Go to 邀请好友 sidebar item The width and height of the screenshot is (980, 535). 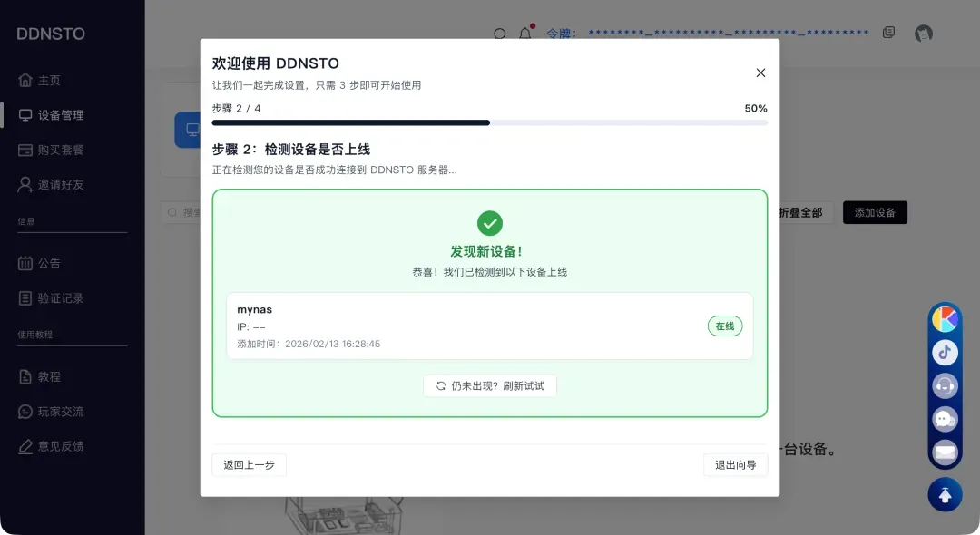tap(60, 184)
